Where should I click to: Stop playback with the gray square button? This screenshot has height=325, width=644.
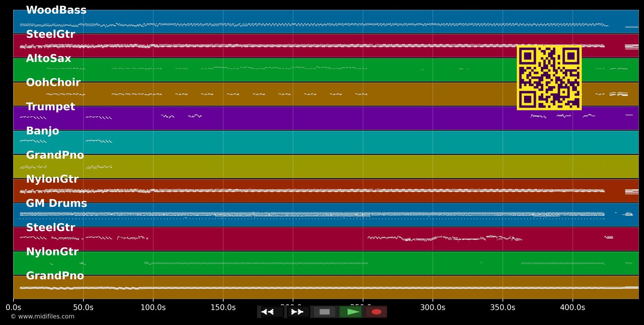(x=325, y=312)
